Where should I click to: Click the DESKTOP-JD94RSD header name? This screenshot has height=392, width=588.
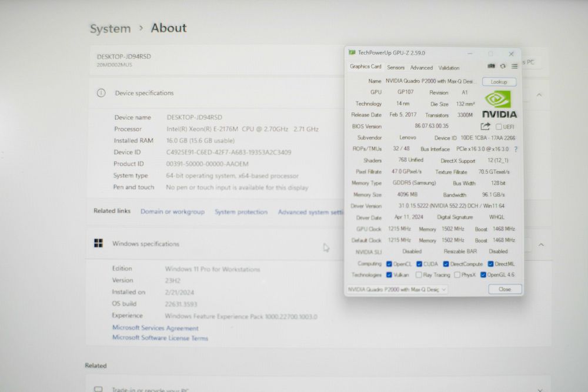tap(123, 56)
